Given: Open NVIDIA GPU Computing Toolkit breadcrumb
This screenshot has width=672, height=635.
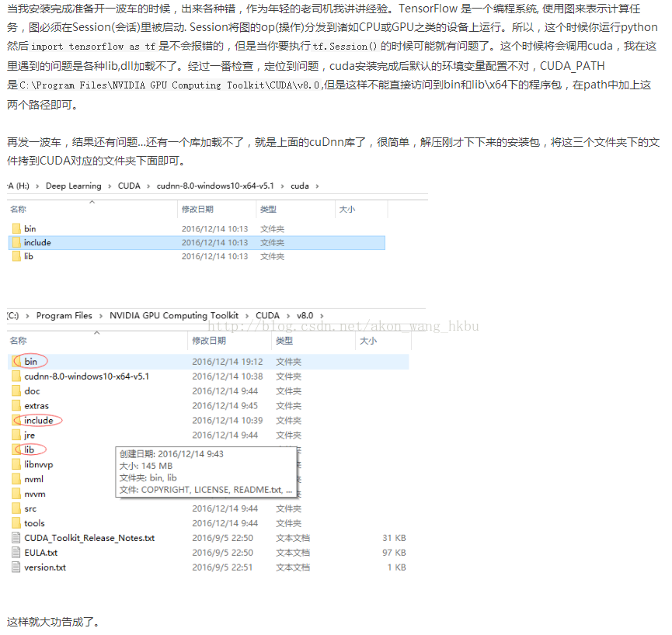Looking at the screenshot, I should pyautogui.click(x=174, y=316).
